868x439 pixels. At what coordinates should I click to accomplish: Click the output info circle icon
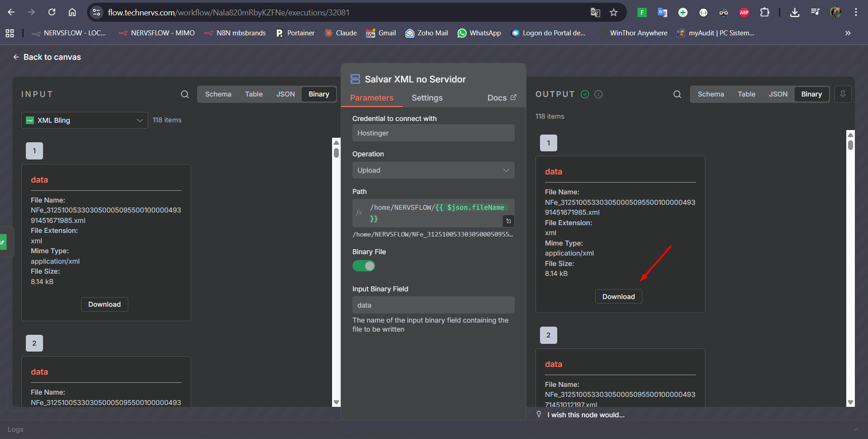pyautogui.click(x=598, y=94)
